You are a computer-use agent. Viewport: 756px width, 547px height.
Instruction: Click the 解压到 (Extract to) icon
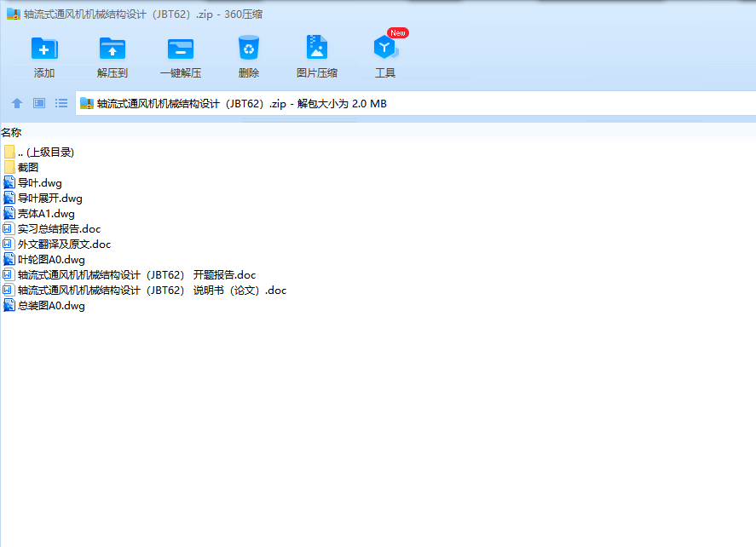click(113, 49)
